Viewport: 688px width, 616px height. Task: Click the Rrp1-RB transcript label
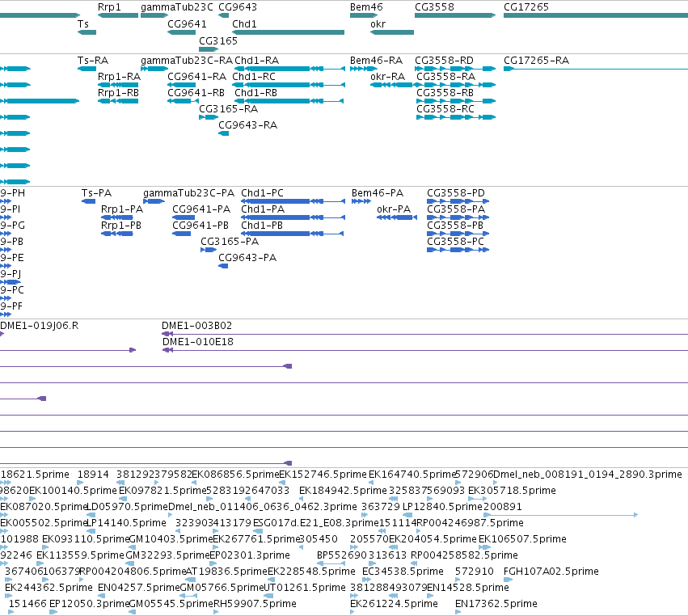point(119,93)
